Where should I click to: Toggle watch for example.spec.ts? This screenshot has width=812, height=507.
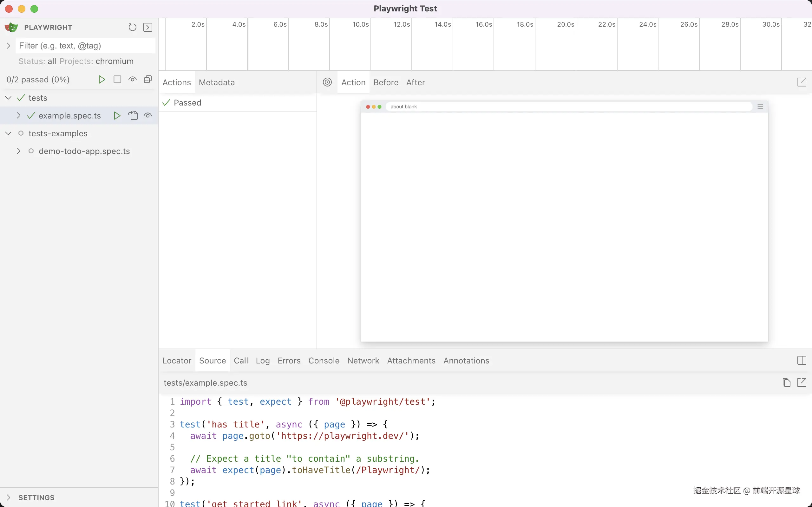[148, 116]
